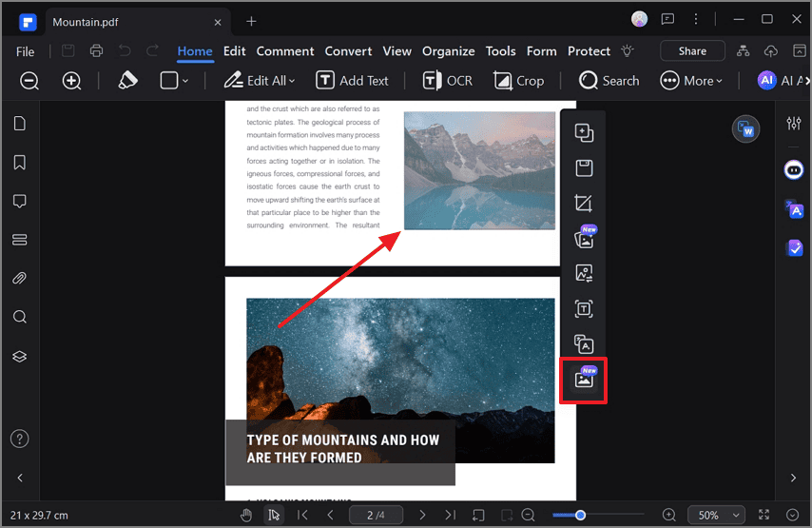Switch to the Edit tab

pyautogui.click(x=234, y=51)
